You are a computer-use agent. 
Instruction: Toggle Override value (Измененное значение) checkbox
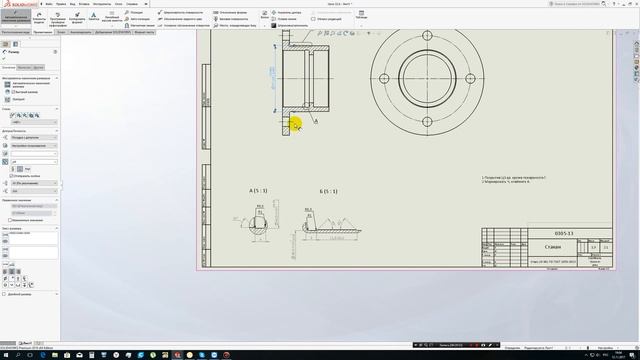click(10, 220)
